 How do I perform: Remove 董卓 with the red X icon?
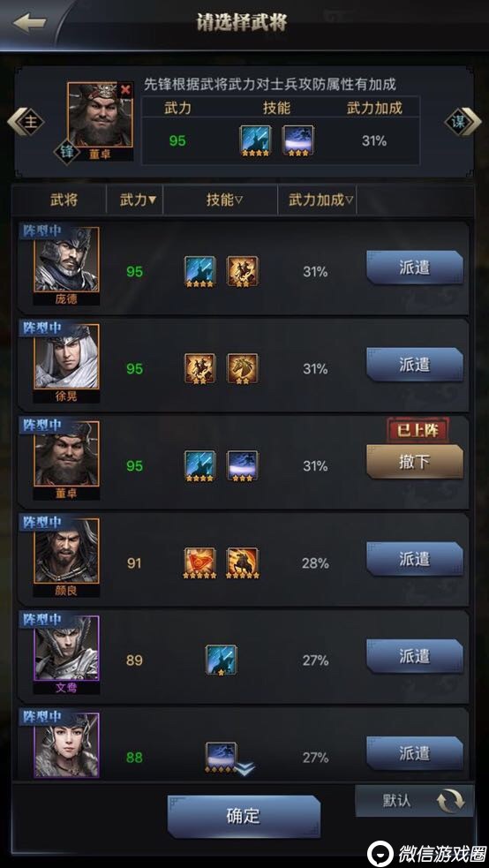pos(125,90)
